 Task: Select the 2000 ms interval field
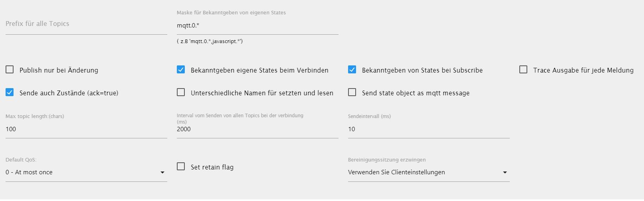(x=258, y=129)
